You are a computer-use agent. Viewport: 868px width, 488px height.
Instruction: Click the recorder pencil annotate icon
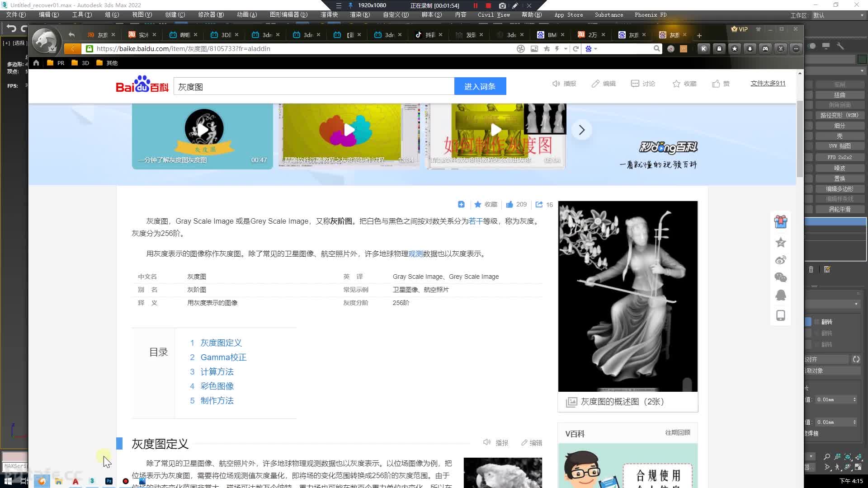click(x=515, y=5)
